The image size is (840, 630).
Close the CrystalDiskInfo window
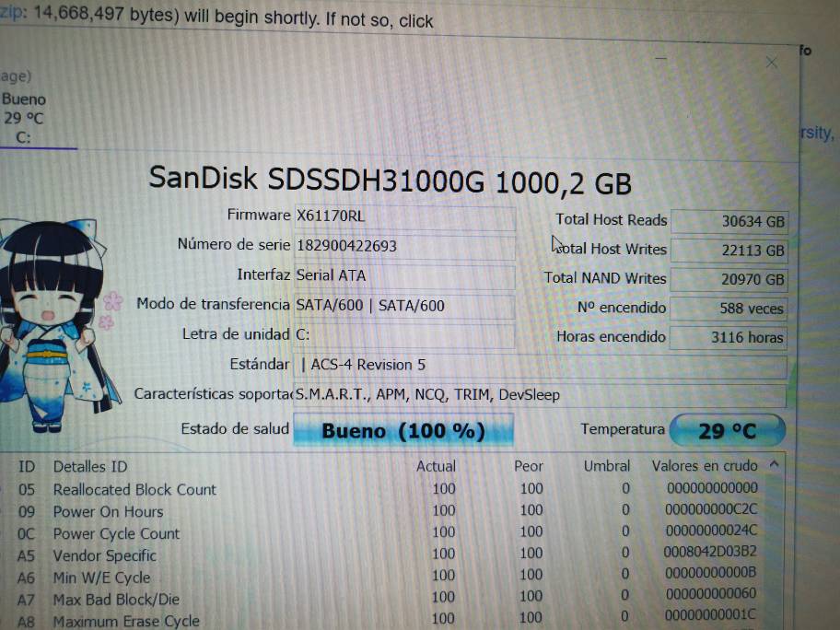772,63
